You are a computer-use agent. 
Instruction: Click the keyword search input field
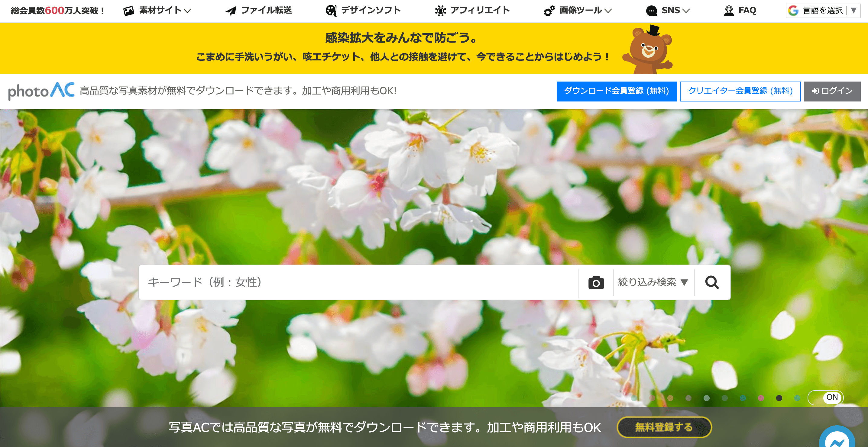(337, 282)
